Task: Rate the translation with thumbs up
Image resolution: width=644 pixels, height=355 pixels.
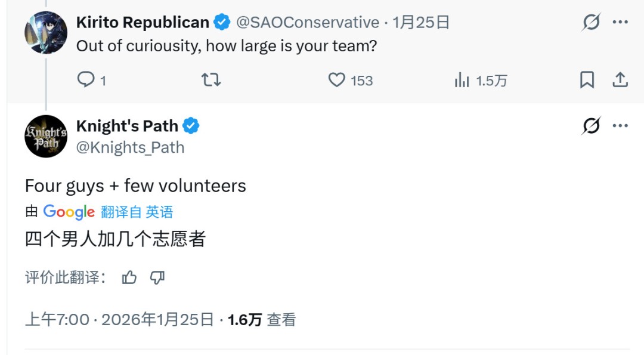Action: click(129, 277)
